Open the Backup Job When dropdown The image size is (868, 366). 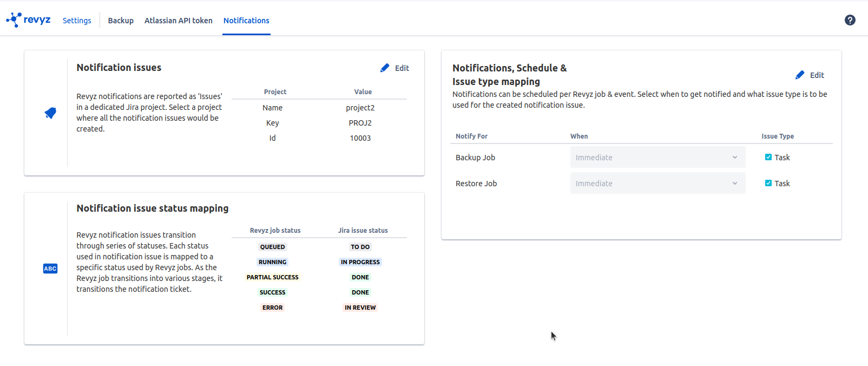click(657, 158)
